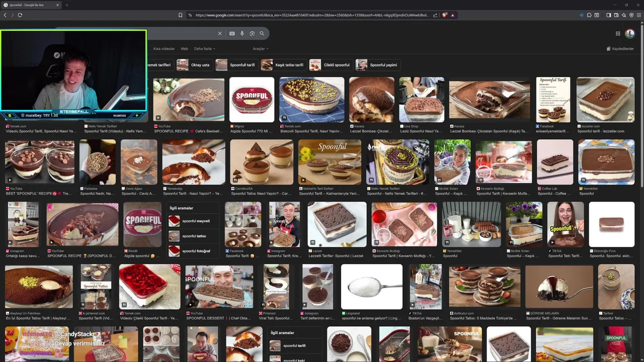
Task: Open the Google account avatar
Action: [x=630, y=34]
